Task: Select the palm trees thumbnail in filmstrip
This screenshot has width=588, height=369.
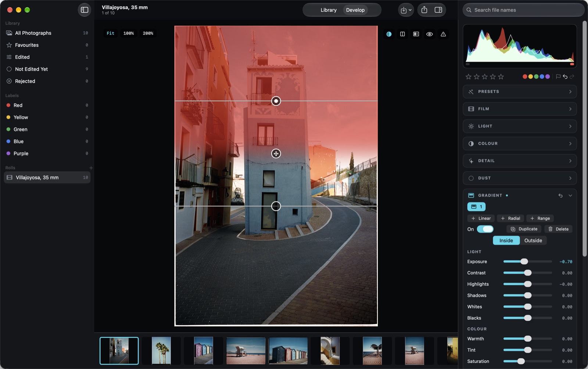Action: [x=161, y=351]
